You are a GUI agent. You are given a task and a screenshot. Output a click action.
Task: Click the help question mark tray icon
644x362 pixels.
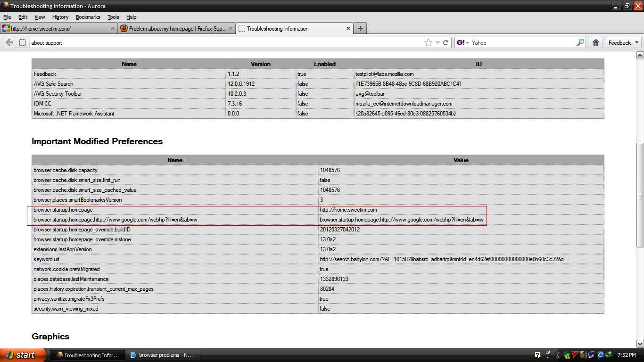(x=537, y=355)
